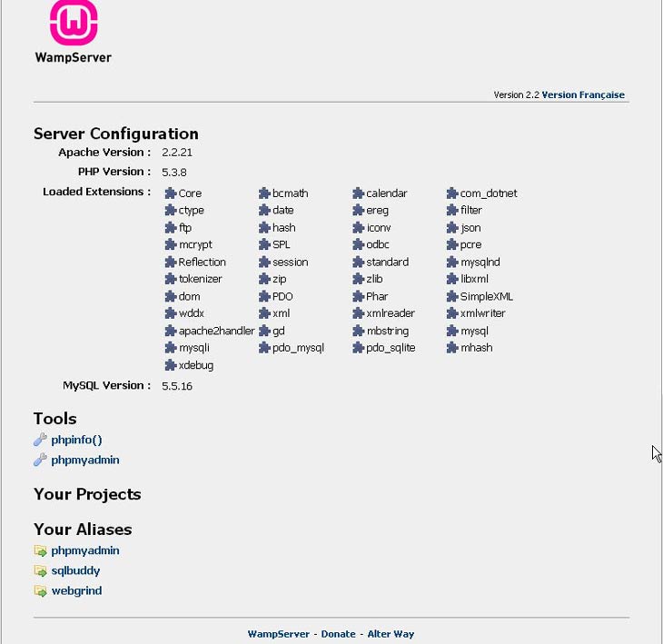Open the sqlbuddy alias link
Viewport: 663px width, 644px height.
[75, 570]
